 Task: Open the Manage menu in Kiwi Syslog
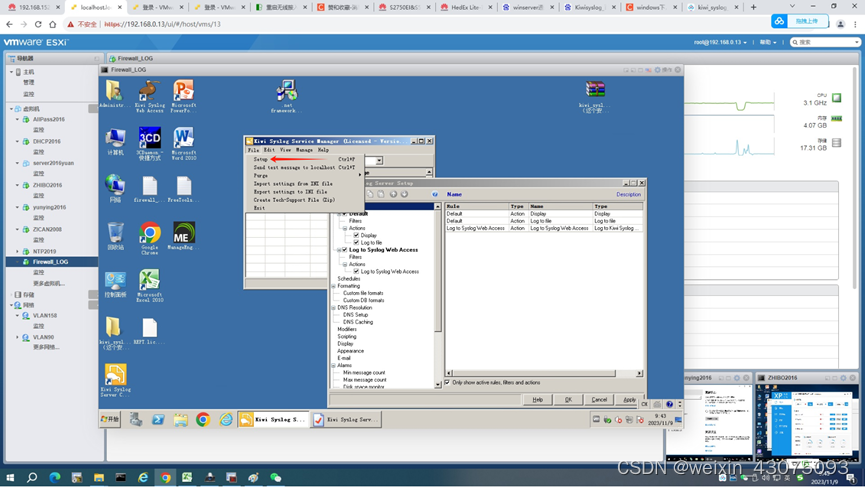coord(304,149)
